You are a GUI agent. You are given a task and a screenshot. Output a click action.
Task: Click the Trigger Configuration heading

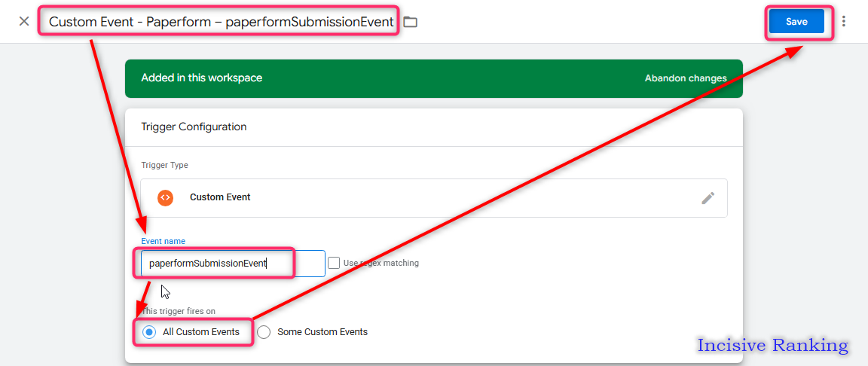pyautogui.click(x=194, y=127)
